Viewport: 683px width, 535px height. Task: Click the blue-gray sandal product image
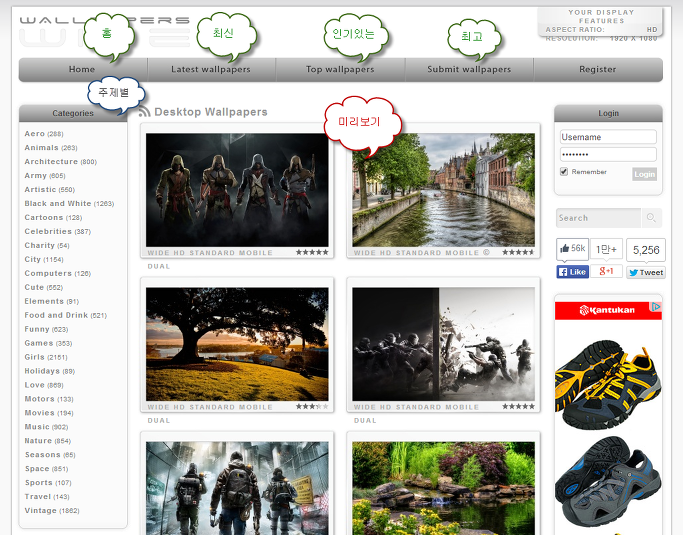pyautogui.click(x=608, y=481)
